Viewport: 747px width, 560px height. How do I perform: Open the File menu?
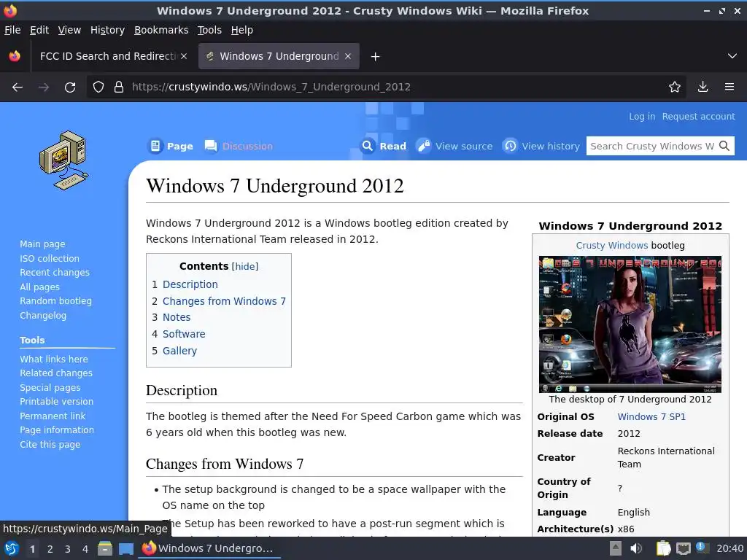click(x=12, y=30)
